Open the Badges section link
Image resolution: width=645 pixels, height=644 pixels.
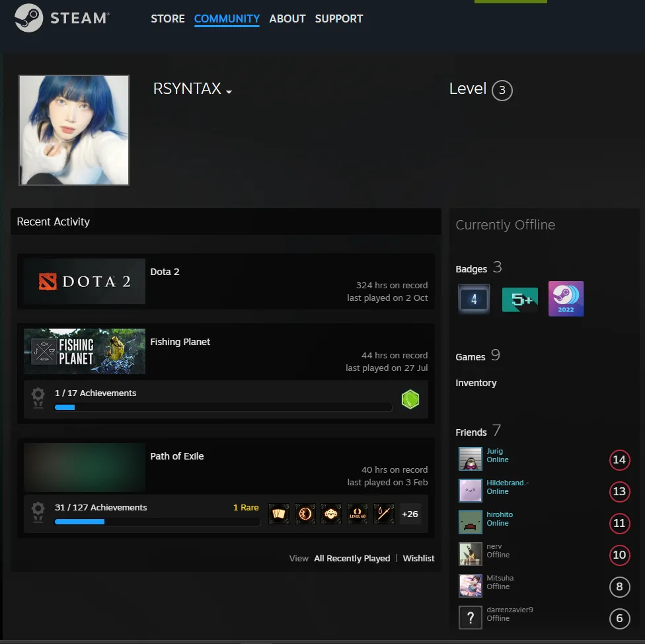(471, 269)
